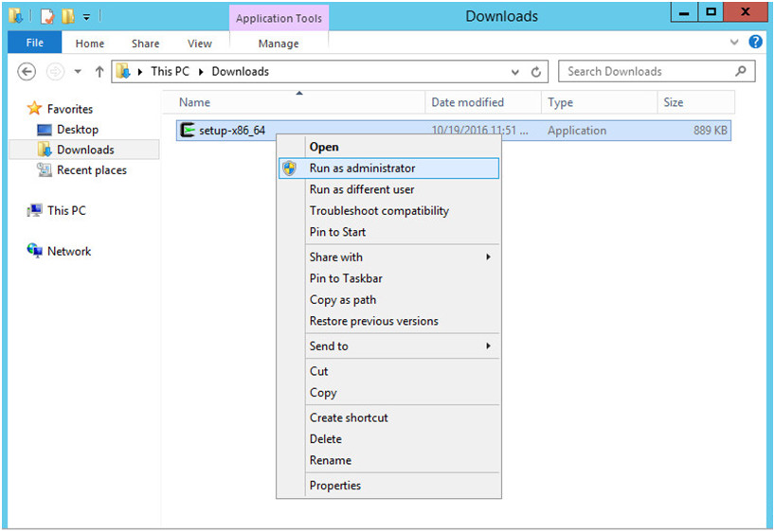Switch to the Home ribbon tab
The image size is (775, 532).
pos(90,44)
